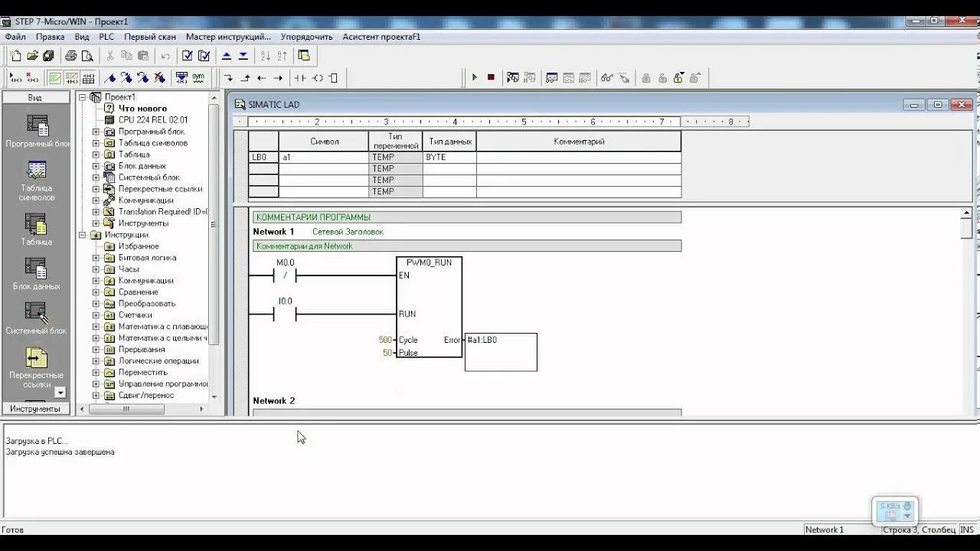
Task: Toggle network comments display button
Action: 72,77
